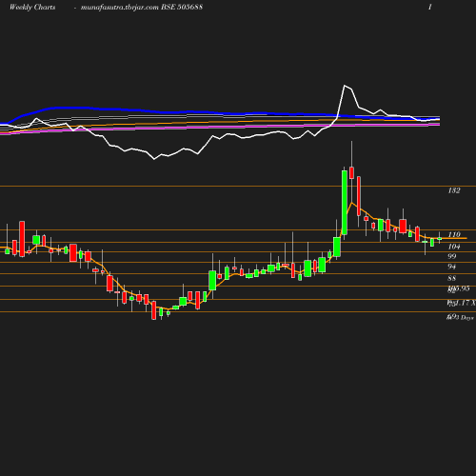Click the white indicator line's highest peak
Viewport: 476px width, 476px height.
point(345,86)
